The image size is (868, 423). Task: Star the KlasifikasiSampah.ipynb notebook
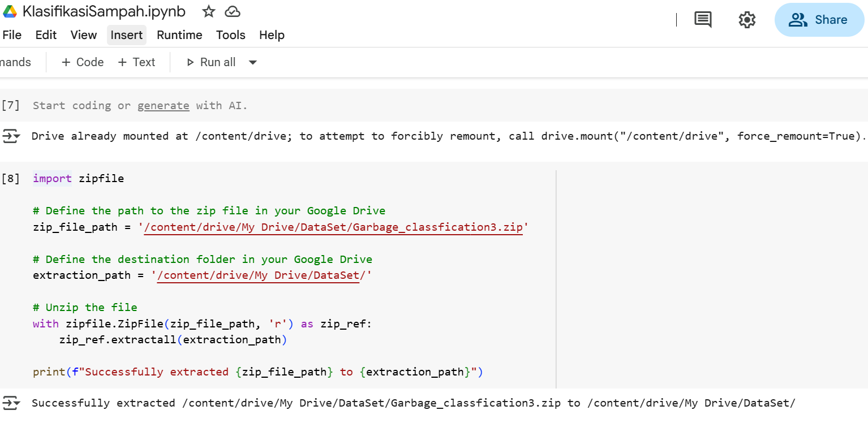pos(209,12)
